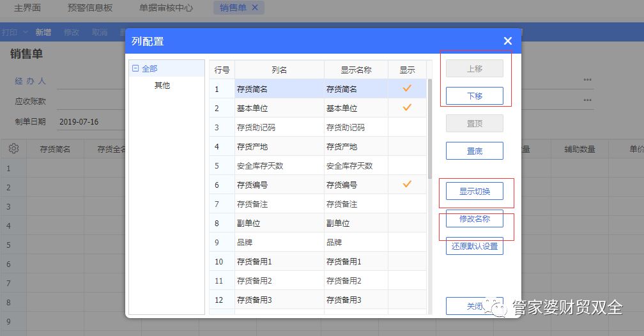Viewport: 644px width, 336px height.
Task: Close the 销售单 tab with its X
Action: click(x=255, y=8)
